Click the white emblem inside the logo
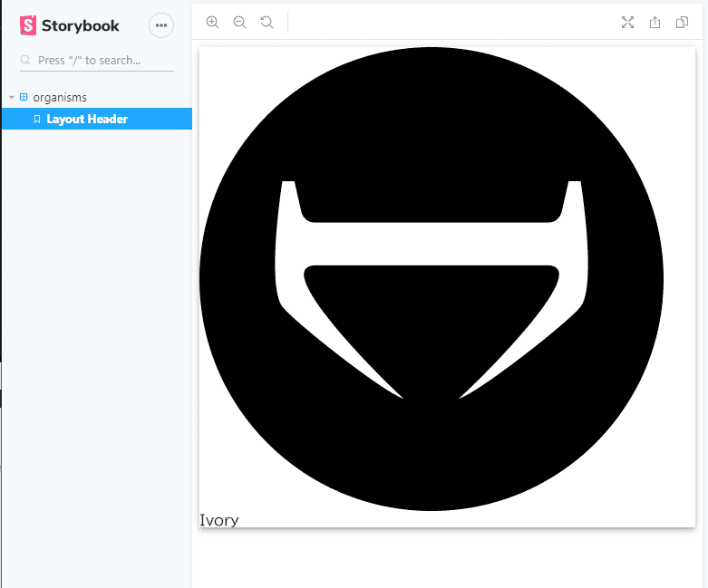708x588 pixels. 432,244
